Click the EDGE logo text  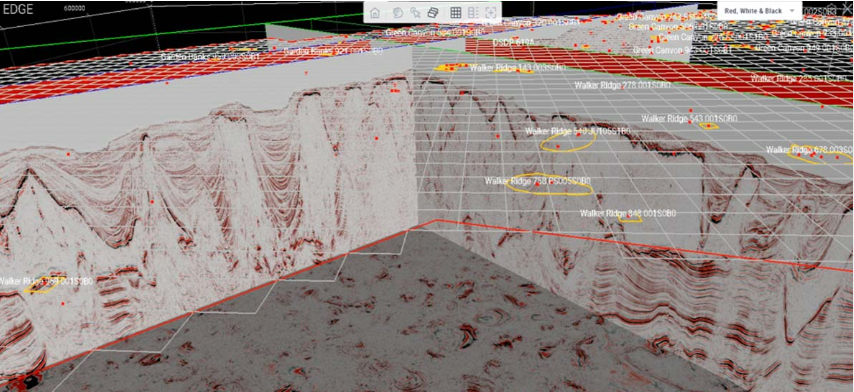coord(18,9)
